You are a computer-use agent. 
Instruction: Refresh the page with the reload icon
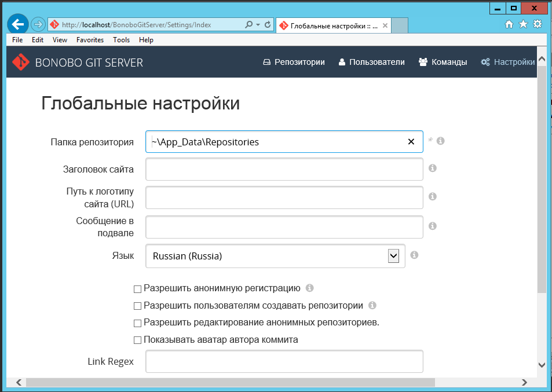coord(268,25)
